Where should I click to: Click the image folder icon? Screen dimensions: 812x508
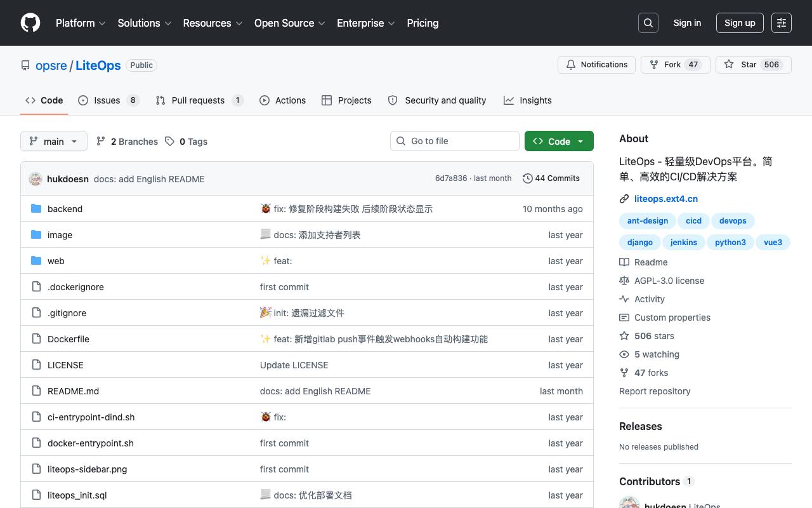[x=36, y=235]
